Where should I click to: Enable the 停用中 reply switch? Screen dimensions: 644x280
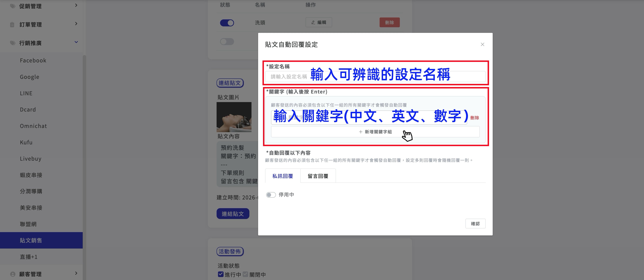(271, 195)
